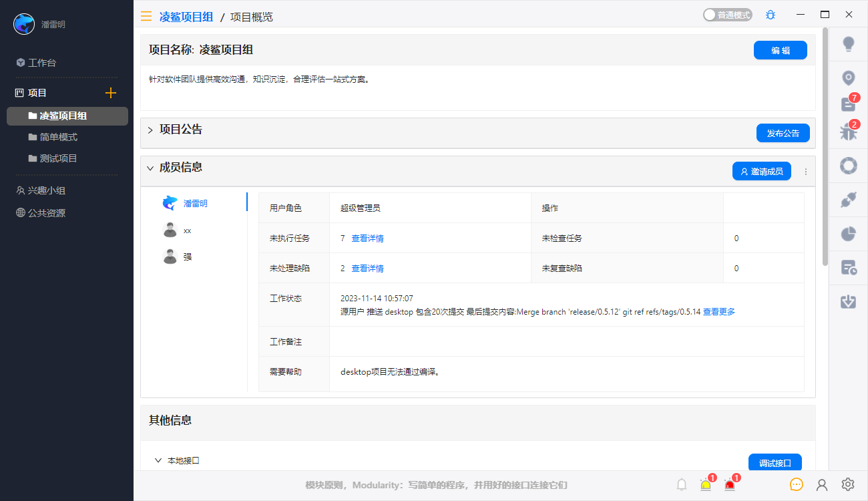Select member xx in member list

pyautogui.click(x=187, y=230)
